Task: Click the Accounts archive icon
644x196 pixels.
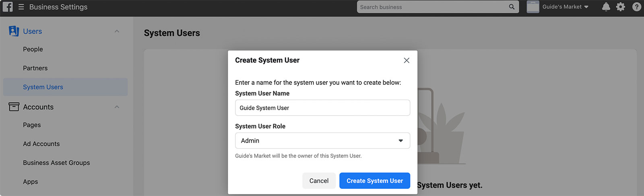Action: (x=14, y=107)
